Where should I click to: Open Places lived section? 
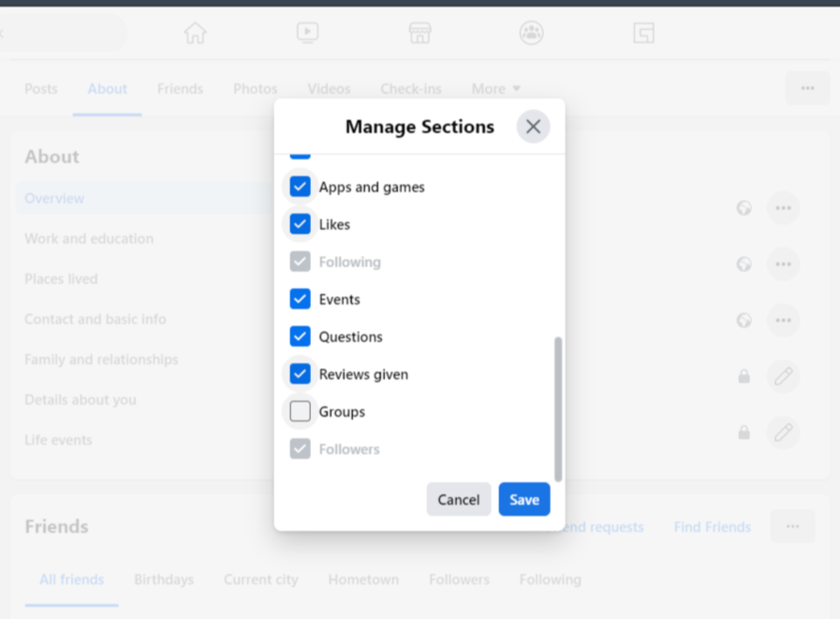click(61, 279)
